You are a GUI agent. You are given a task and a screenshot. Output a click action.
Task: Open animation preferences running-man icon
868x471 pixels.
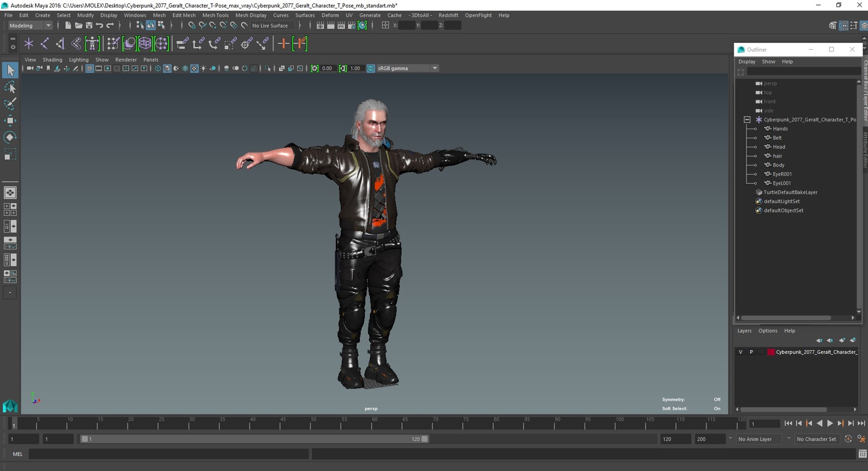[862, 439]
